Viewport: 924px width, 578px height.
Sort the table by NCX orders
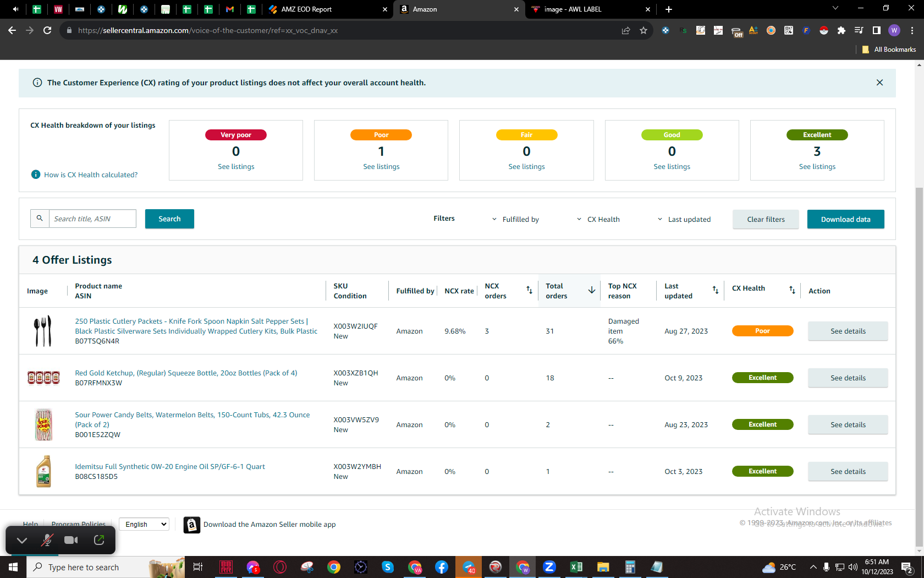529,290
